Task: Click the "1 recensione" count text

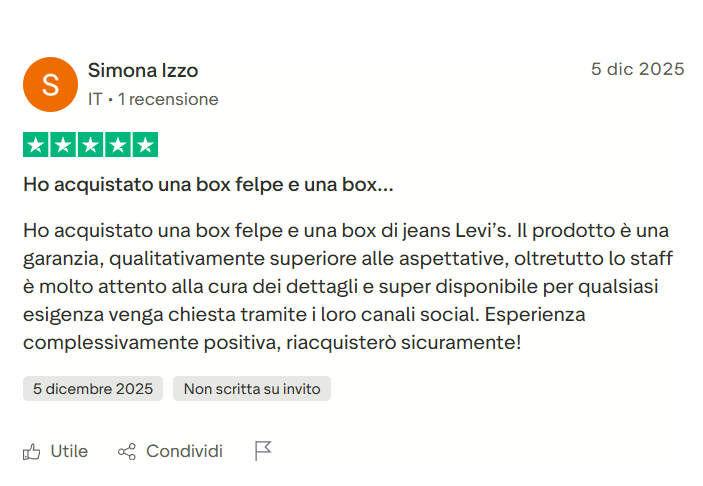Action: click(168, 99)
